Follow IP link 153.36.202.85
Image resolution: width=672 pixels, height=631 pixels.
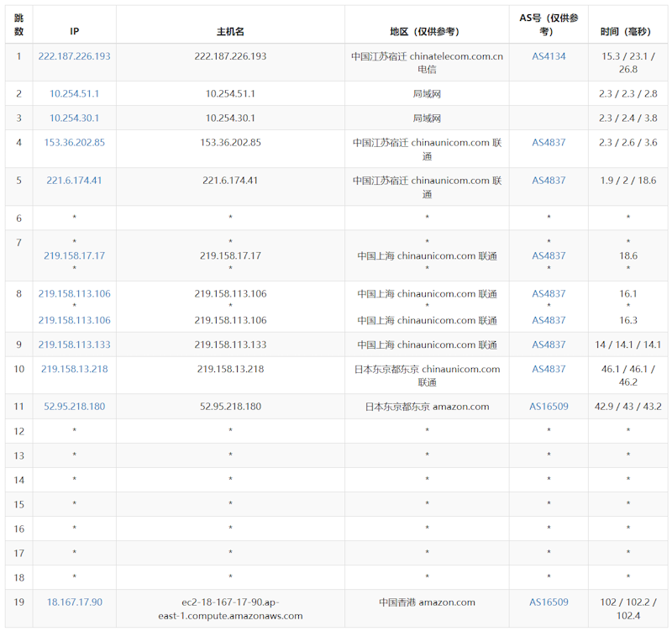coord(74,143)
